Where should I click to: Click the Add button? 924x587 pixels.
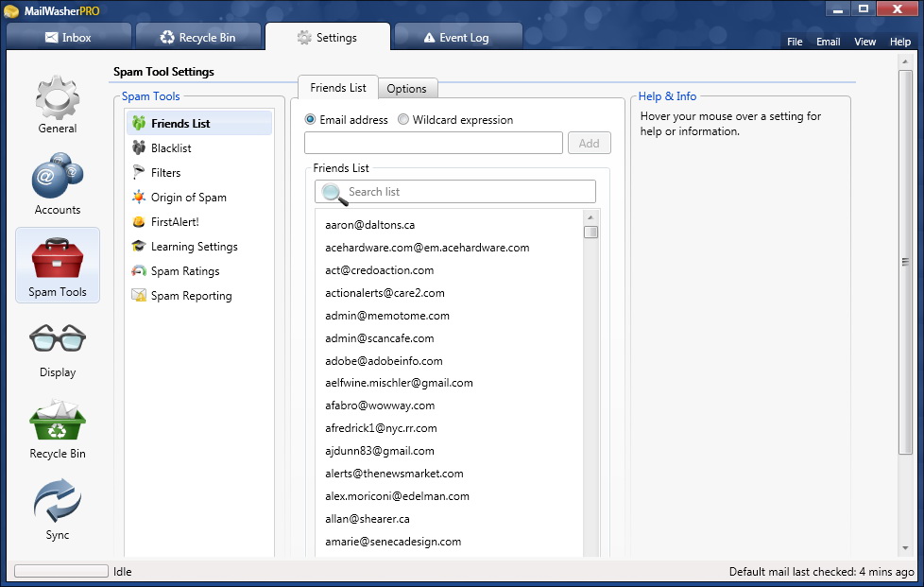coord(589,144)
